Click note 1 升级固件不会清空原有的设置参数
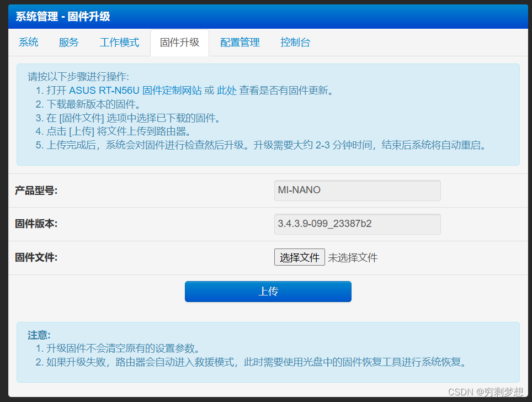 (118, 348)
